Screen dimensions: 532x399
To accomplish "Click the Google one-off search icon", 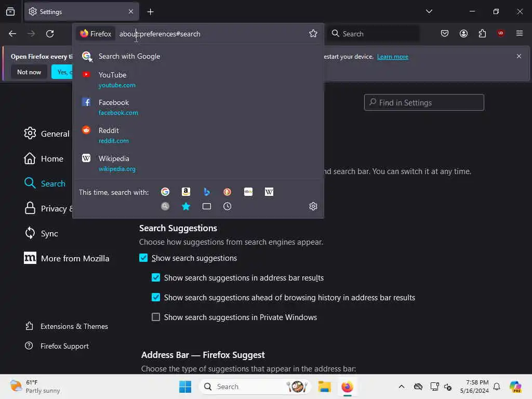I will click(165, 192).
